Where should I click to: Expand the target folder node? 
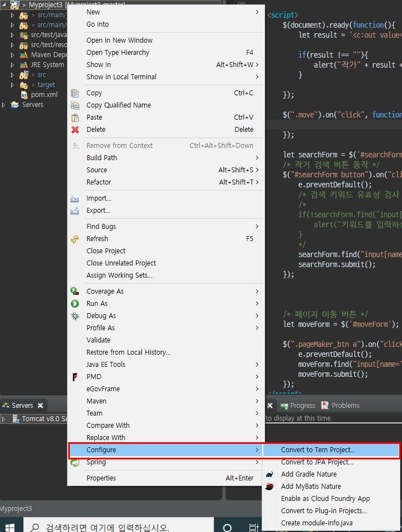point(12,85)
